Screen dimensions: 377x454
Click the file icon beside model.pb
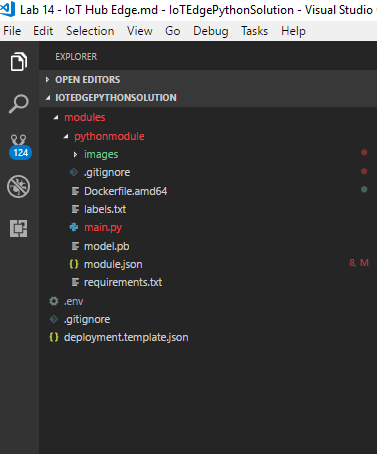[x=75, y=246]
